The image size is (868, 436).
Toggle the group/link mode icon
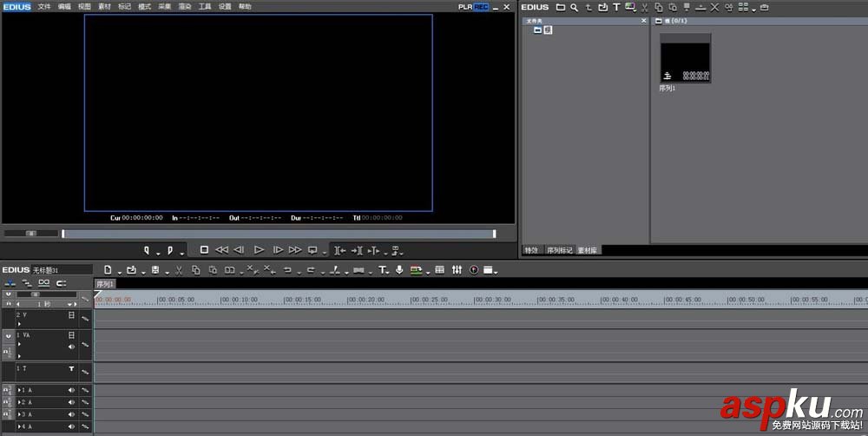click(43, 283)
